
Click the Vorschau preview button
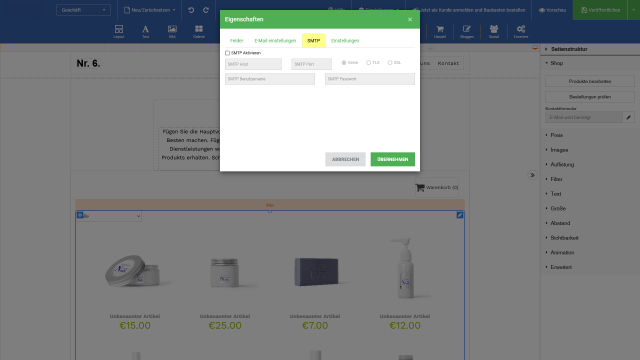(552, 10)
